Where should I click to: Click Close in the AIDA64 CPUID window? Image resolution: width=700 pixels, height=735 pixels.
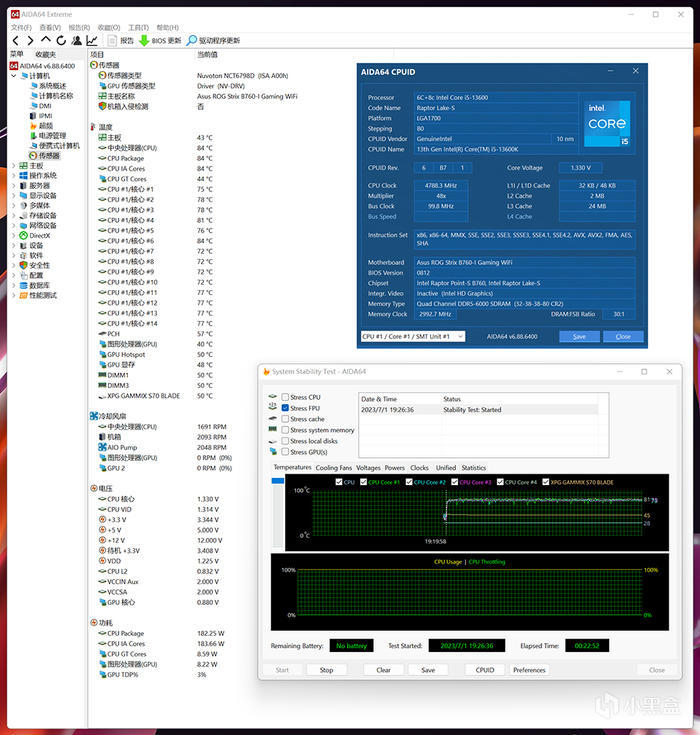click(623, 337)
